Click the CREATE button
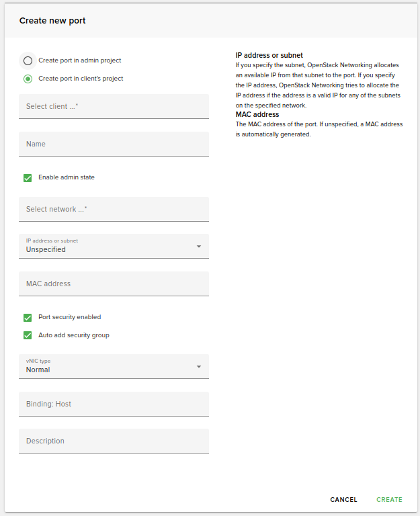This screenshot has height=516, width=420. 389,500
